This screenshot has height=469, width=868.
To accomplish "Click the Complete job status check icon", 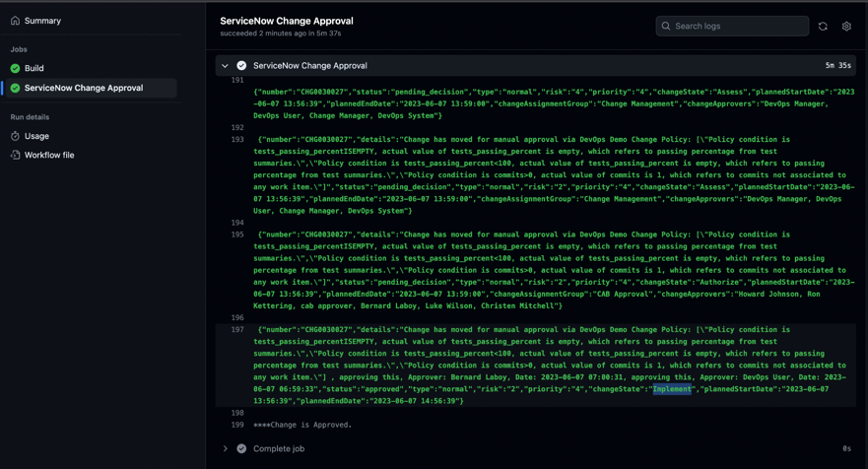I will pos(241,448).
